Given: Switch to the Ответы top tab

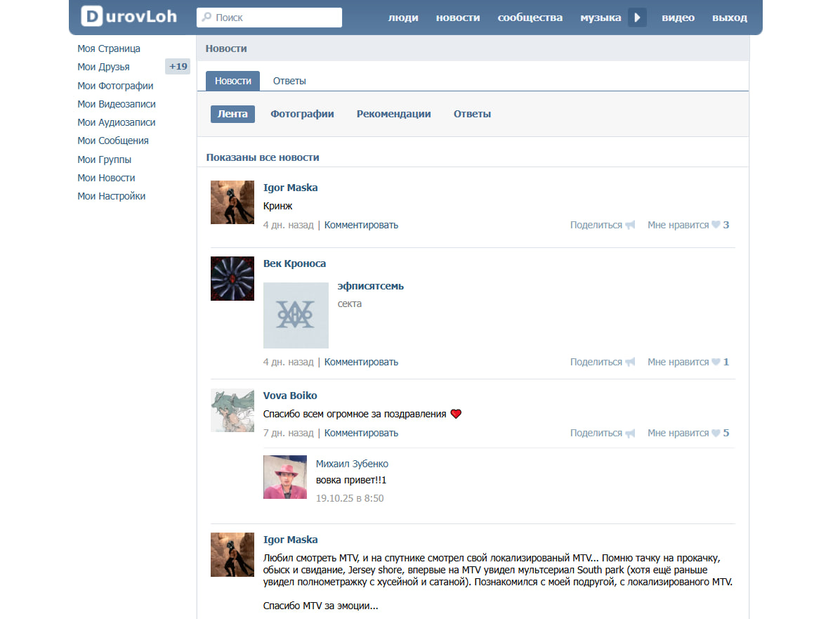Looking at the screenshot, I should click(x=289, y=81).
